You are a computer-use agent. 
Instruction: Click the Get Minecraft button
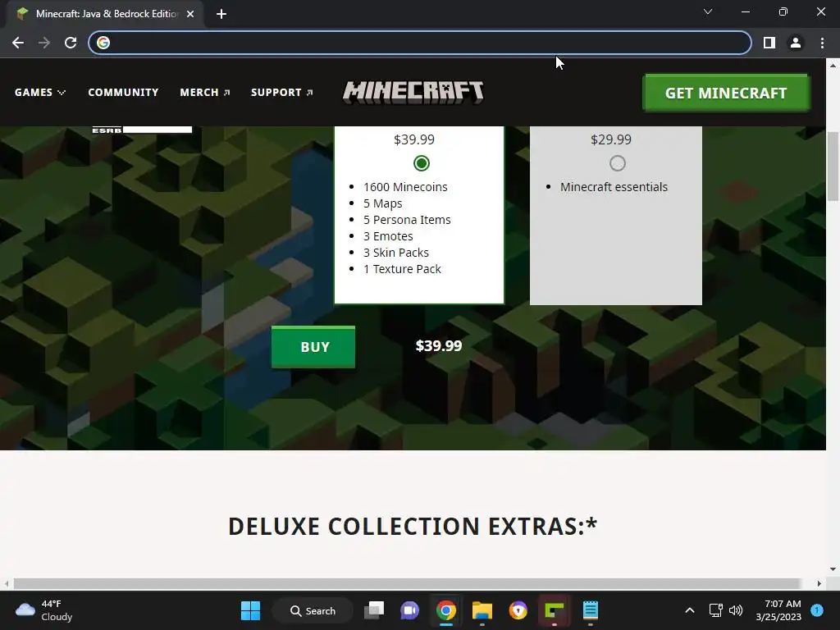pyautogui.click(x=726, y=94)
